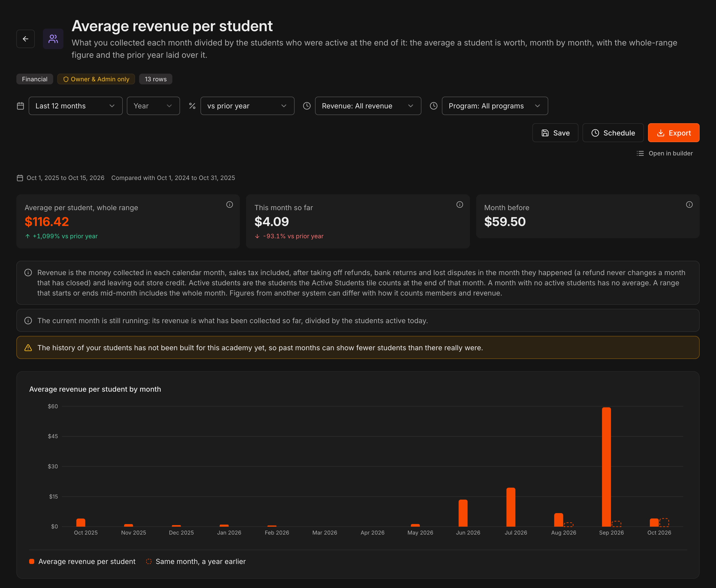Open the Last 12 months date dropdown
Image resolution: width=716 pixels, height=588 pixels.
[x=75, y=106]
